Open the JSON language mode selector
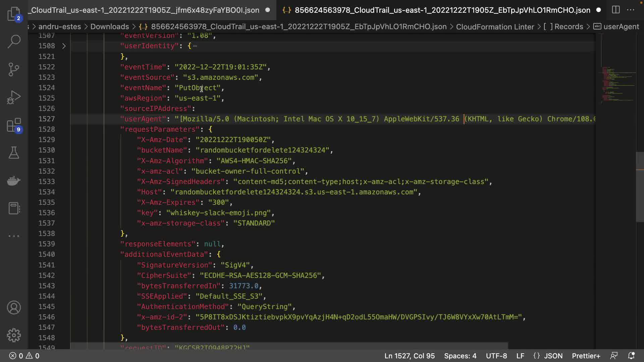644x362 pixels. click(x=553, y=356)
